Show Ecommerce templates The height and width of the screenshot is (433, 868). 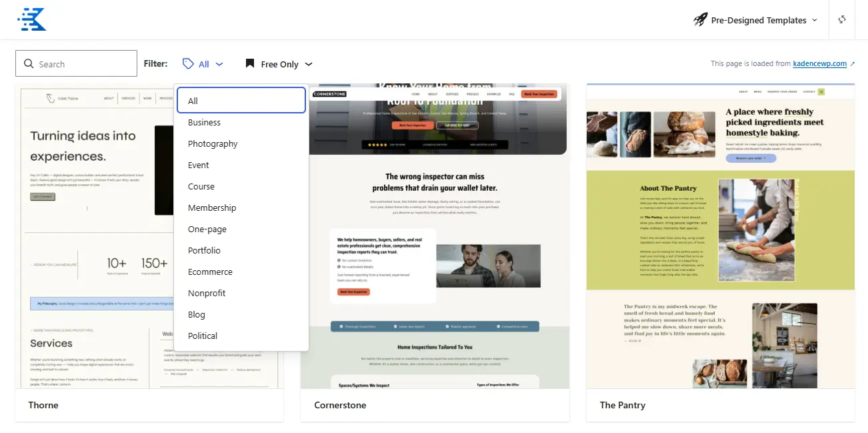click(241, 272)
